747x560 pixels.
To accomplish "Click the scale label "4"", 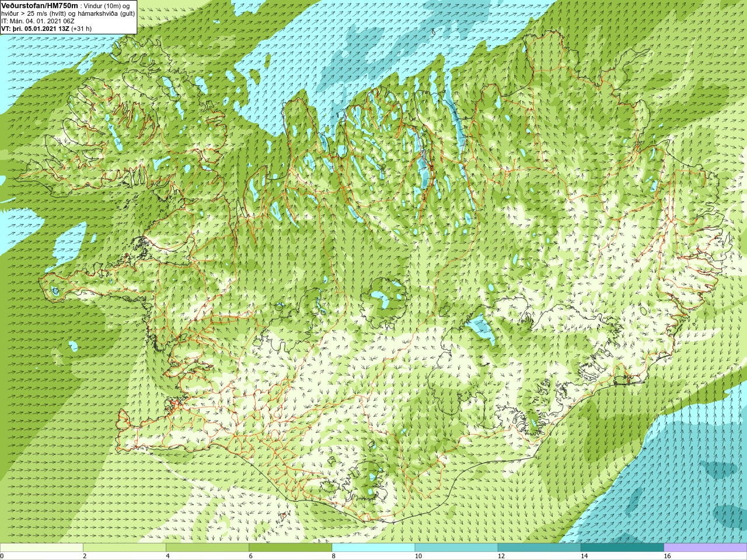I will (x=167, y=556).
